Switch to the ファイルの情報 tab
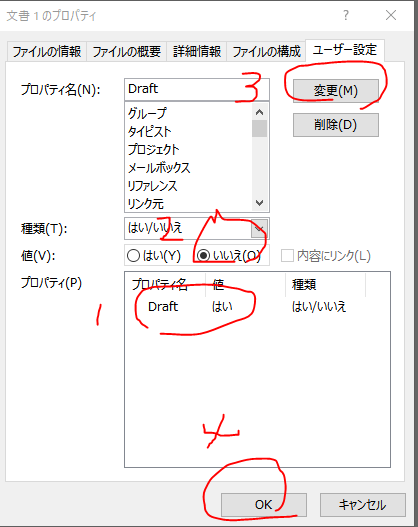 [x=47, y=51]
